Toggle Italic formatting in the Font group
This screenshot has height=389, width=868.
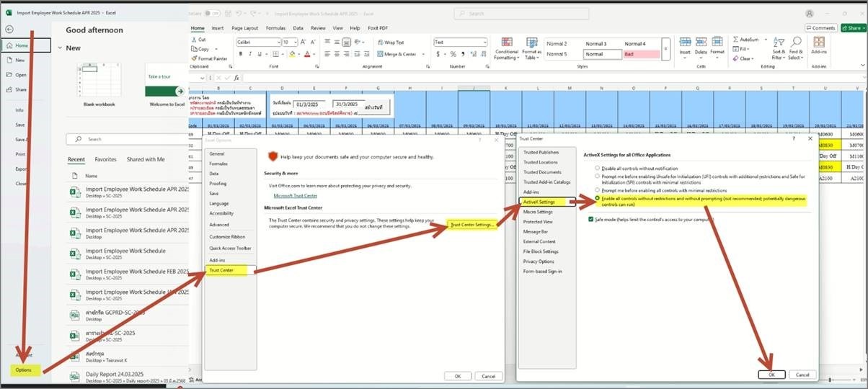[249, 54]
